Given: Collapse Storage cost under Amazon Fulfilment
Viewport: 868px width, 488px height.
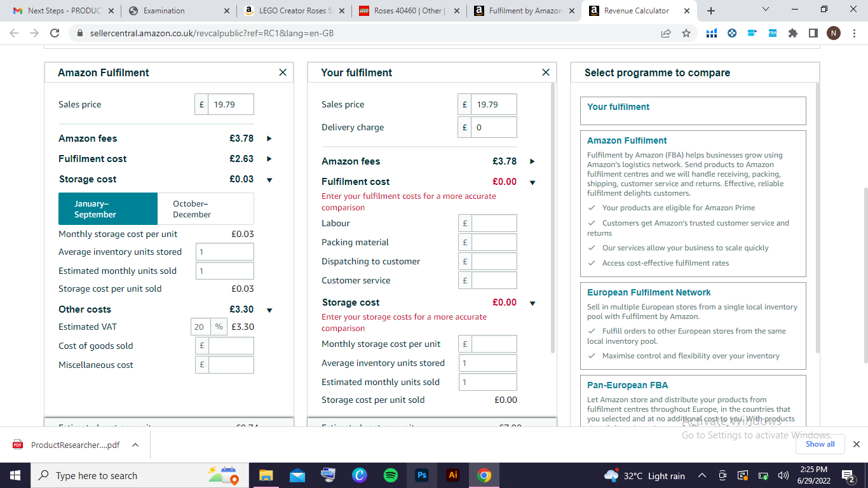Looking at the screenshot, I should 269,180.
